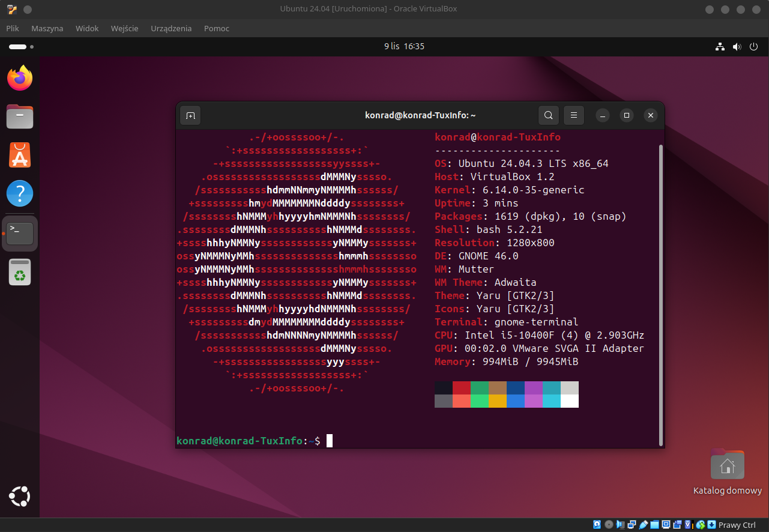Click the USB indicator in VirtualBox status bar
This screenshot has height=532, width=769.
(x=643, y=525)
